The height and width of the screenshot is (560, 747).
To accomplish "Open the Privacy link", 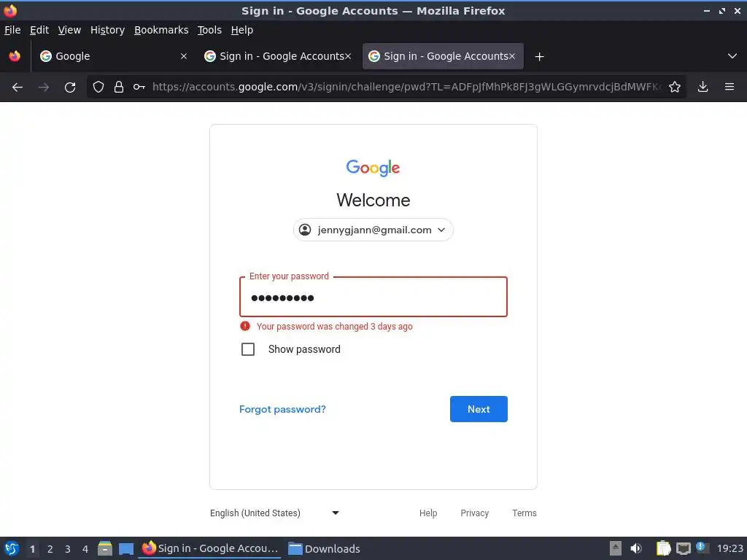I will coord(474,513).
